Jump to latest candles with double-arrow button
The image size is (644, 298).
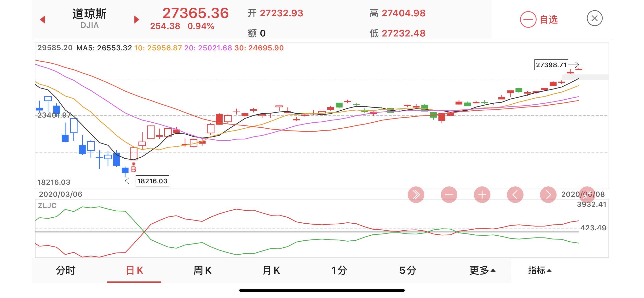(416, 195)
